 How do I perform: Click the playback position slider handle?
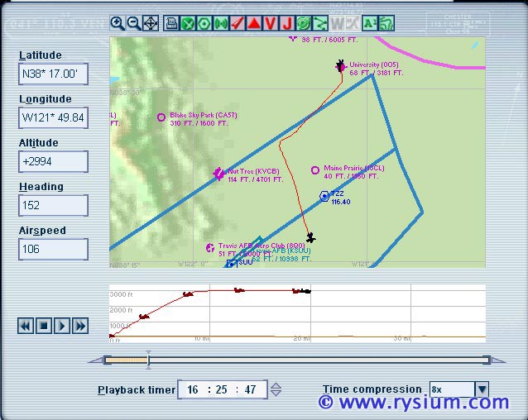(x=148, y=360)
